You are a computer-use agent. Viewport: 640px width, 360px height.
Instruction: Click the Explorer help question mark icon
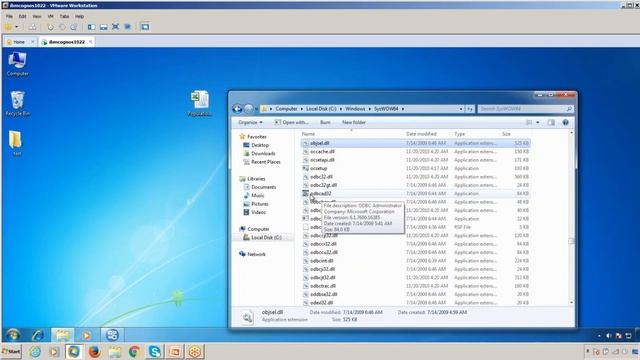565,122
